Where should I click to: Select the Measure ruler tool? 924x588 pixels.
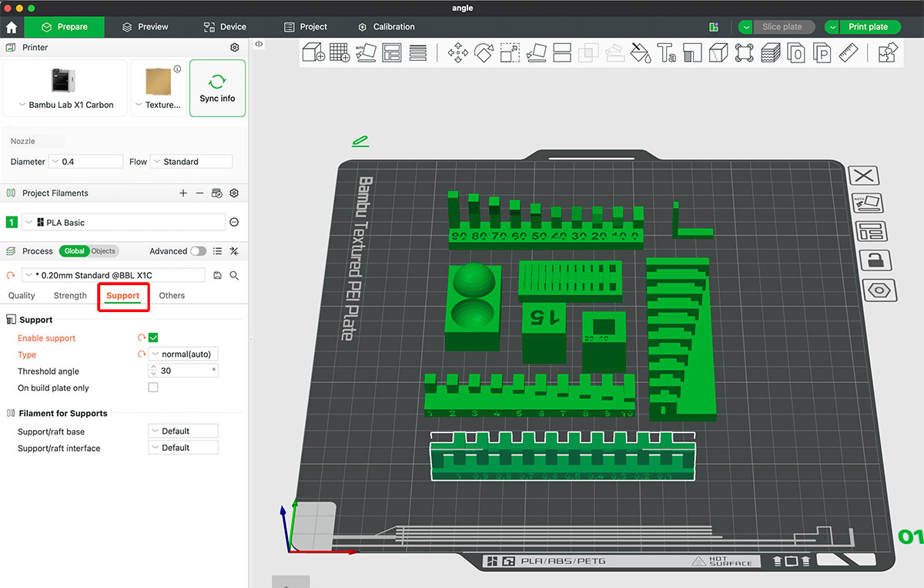pos(848,53)
